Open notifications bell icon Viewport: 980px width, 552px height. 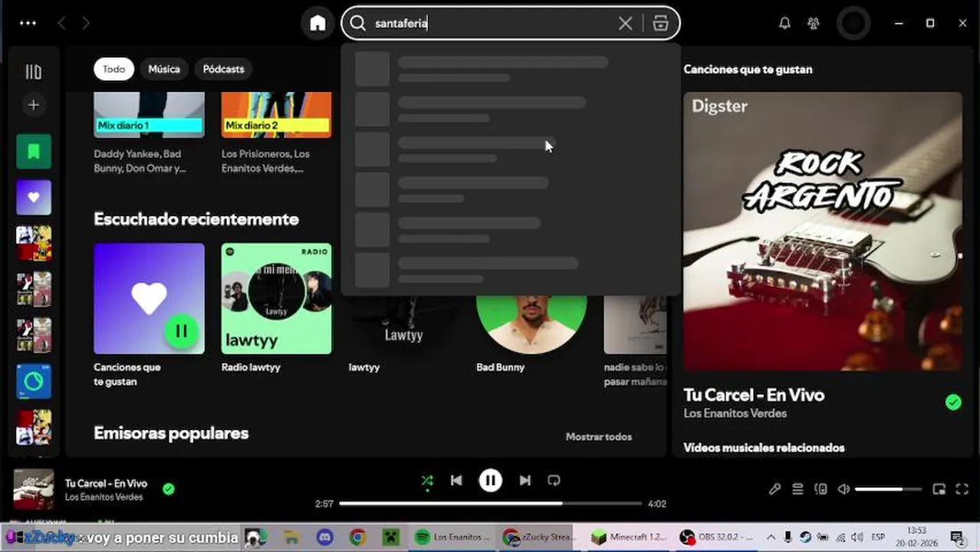(784, 23)
